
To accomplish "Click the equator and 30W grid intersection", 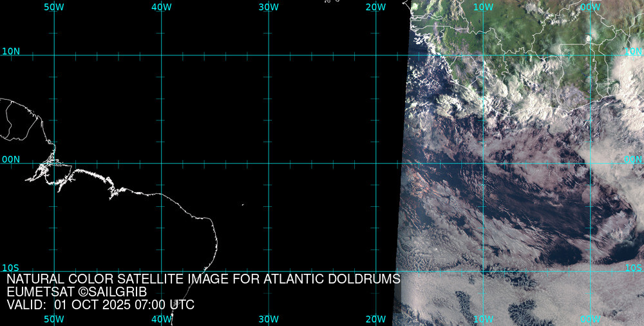I will pos(269,163).
